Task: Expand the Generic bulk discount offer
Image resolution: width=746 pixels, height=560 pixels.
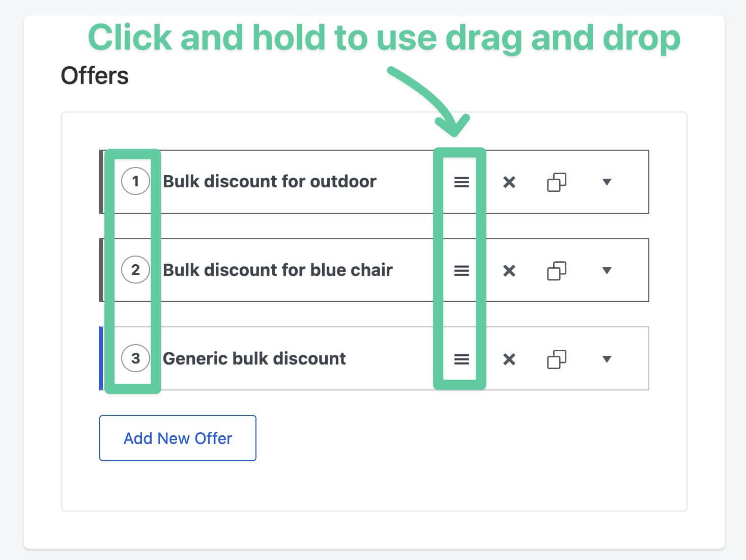Action: tap(607, 359)
